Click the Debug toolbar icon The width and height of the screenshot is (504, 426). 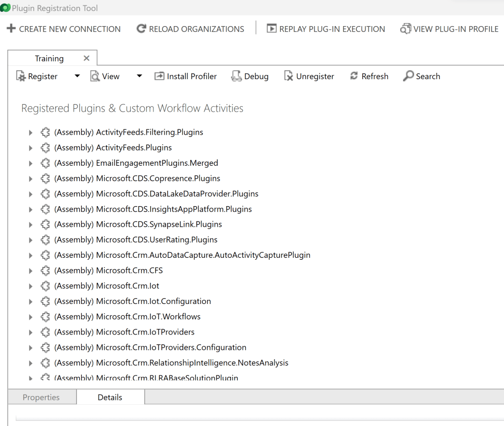(x=236, y=76)
